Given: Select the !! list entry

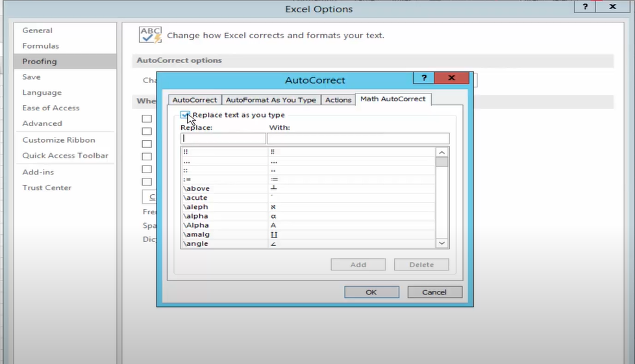Looking at the screenshot, I should click(308, 152).
